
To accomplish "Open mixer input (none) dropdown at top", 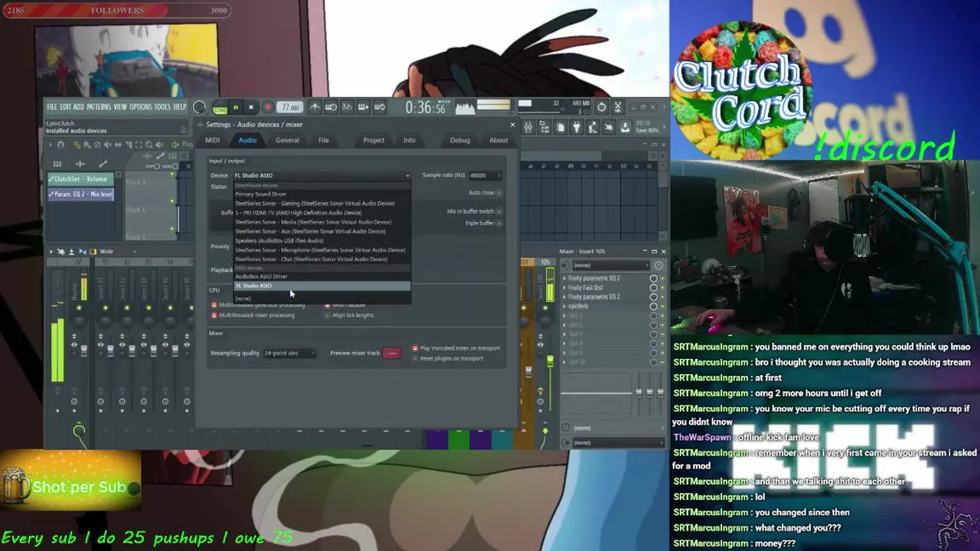I will pyautogui.click(x=609, y=265).
